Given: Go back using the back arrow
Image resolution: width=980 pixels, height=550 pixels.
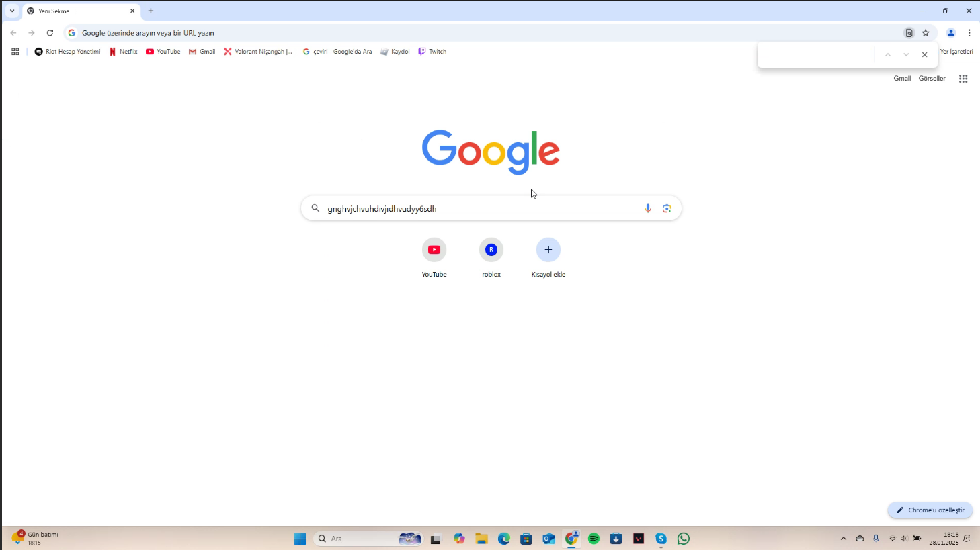Looking at the screenshot, I should 13,33.
